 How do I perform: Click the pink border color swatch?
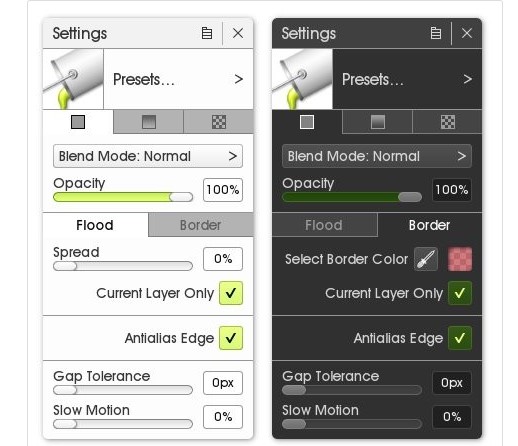pos(460,259)
